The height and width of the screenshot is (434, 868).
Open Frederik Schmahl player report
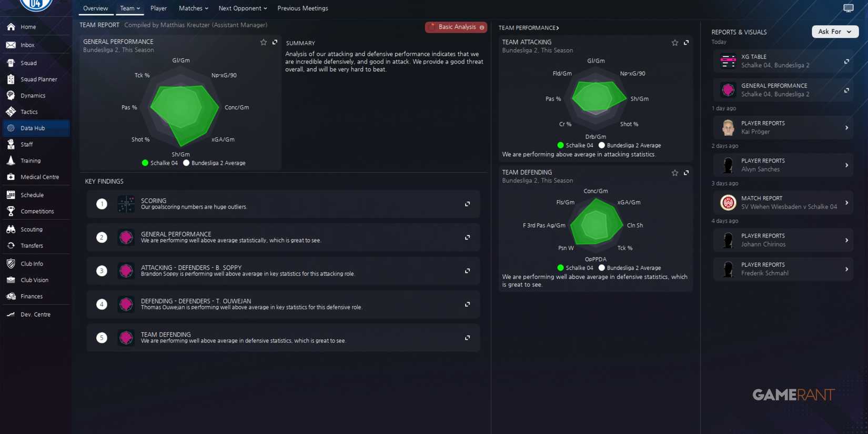783,269
